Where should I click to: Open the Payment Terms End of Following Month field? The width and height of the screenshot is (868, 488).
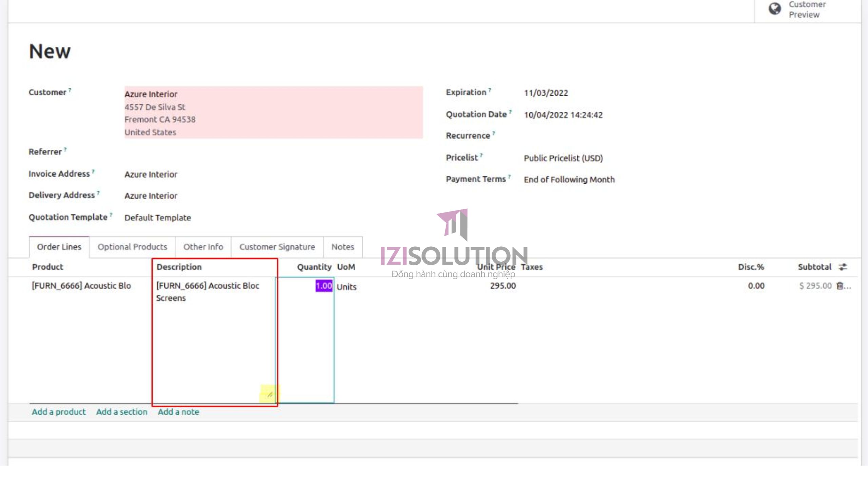tap(569, 180)
